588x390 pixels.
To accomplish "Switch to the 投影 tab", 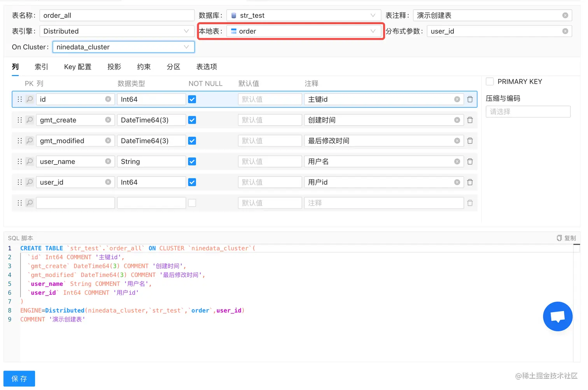I will (114, 67).
